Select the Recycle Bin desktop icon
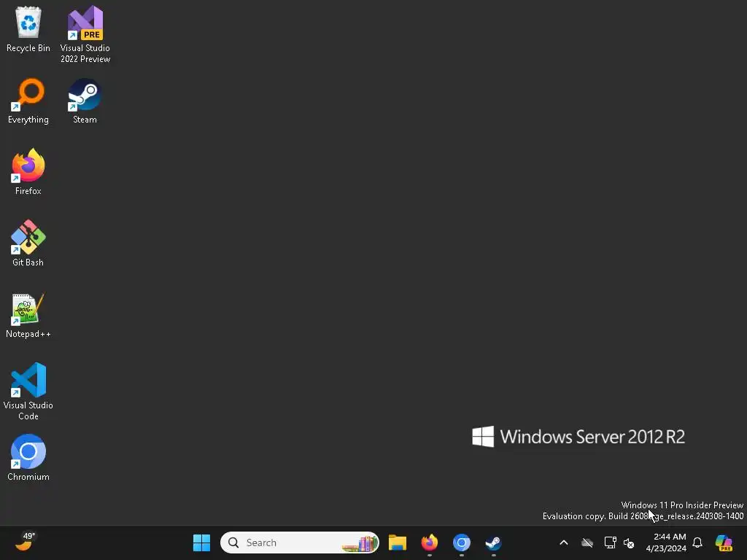Image resolution: width=747 pixels, height=560 pixels. coord(28,29)
